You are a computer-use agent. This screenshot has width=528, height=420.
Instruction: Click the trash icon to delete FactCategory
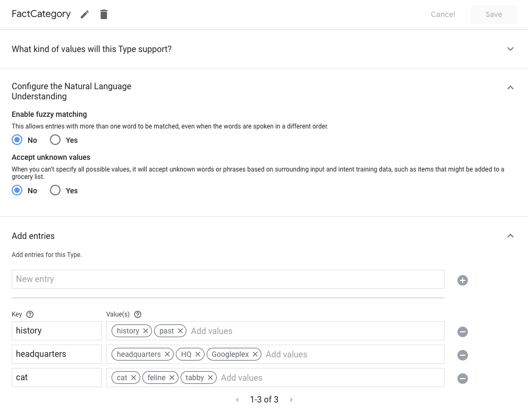pyautogui.click(x=104, y=14)
